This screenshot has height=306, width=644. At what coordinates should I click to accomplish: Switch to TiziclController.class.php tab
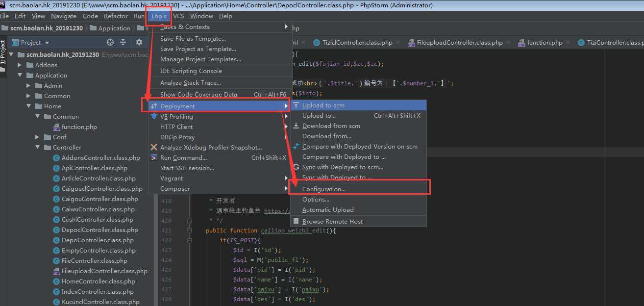356,43
